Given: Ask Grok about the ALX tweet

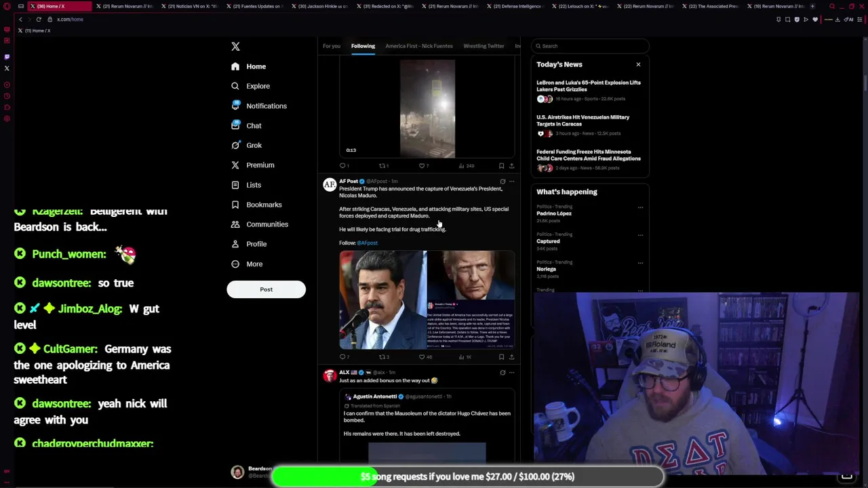Looking at the screenshot, I should click(x=502, y=372).
